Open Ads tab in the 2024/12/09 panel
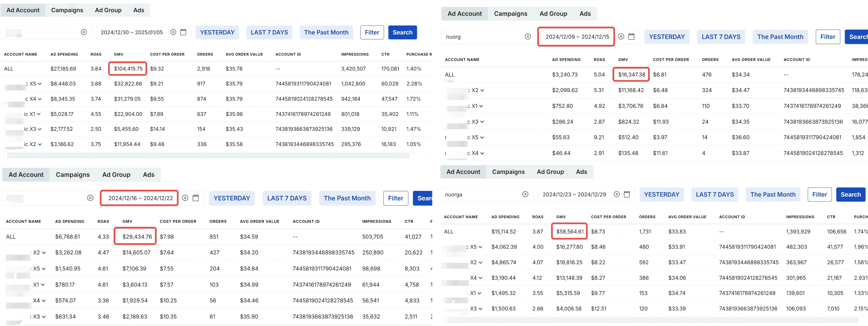The height and width of the screenshot is (326, 868). click(x=585, y=14)
